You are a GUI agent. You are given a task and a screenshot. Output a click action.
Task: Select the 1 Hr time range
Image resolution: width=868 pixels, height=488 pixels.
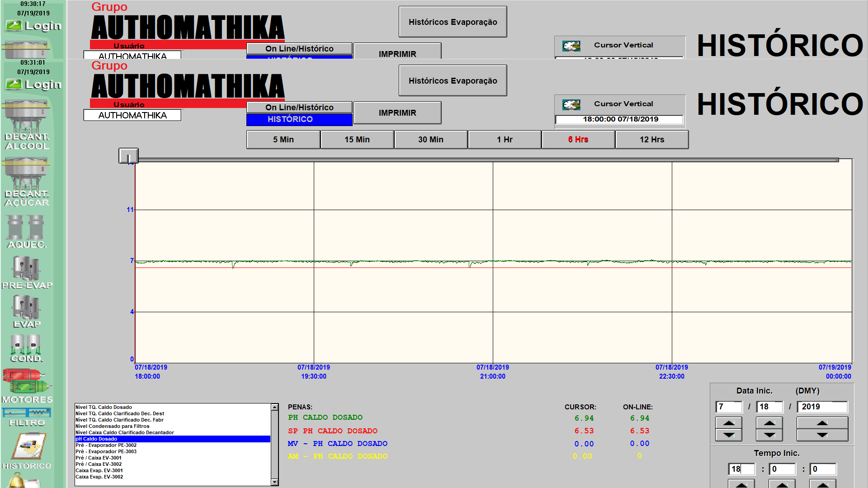coord(505,140)
